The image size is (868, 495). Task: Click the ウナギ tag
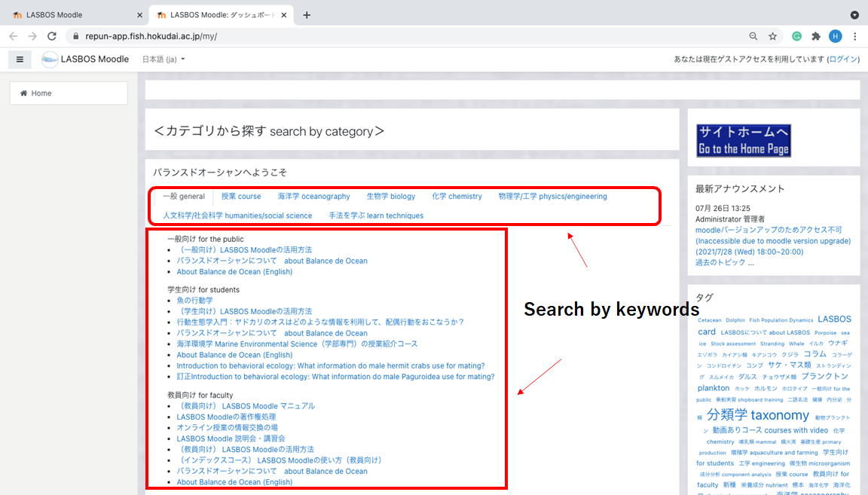pyautogui.click(x=838, y=344)
